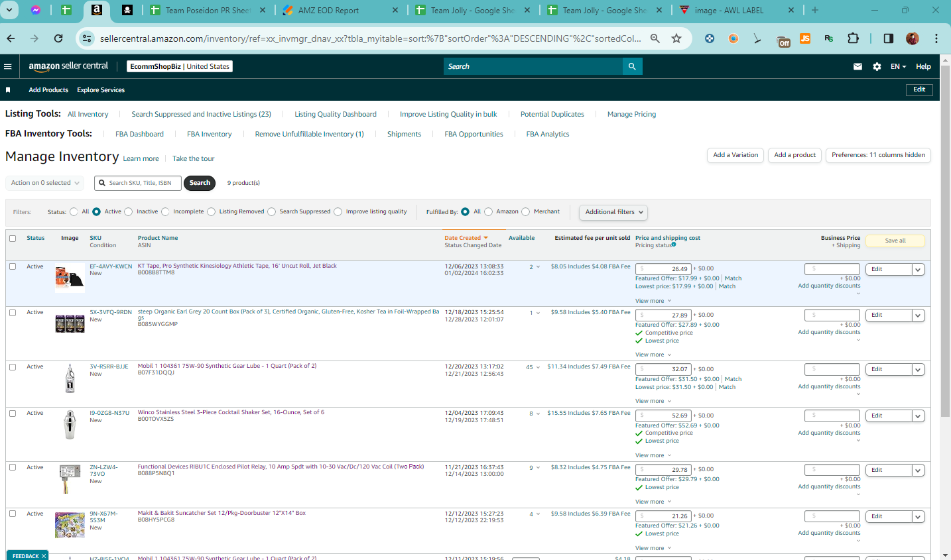951x560 pixels.
Task: Select Fulfilled By Amazon radio button
Action: click(489, 212)
